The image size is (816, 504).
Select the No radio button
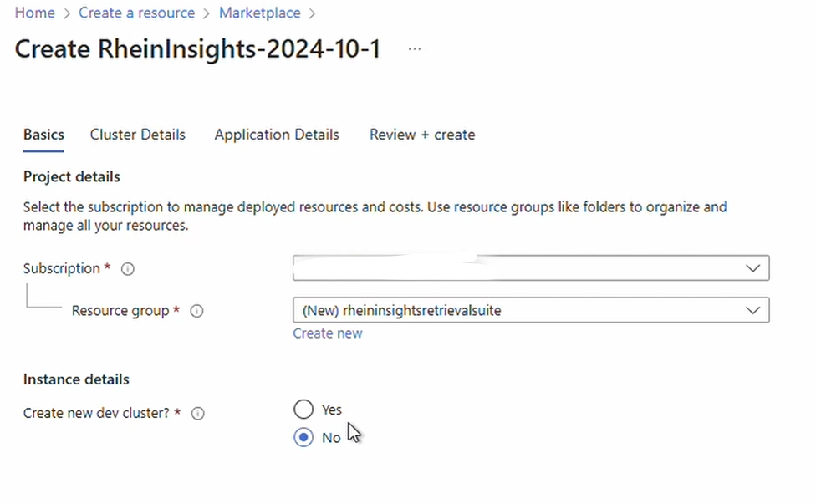click(x=303, y=437)
